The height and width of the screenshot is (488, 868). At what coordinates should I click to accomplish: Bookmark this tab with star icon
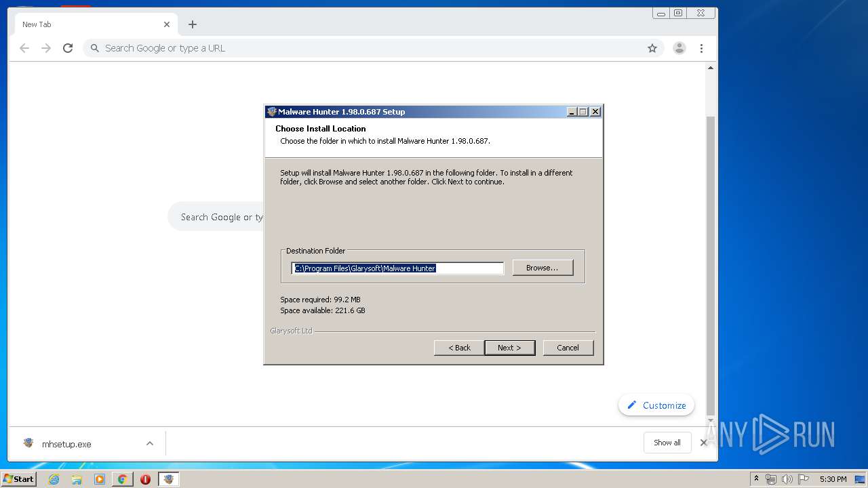tap(652, 48)
